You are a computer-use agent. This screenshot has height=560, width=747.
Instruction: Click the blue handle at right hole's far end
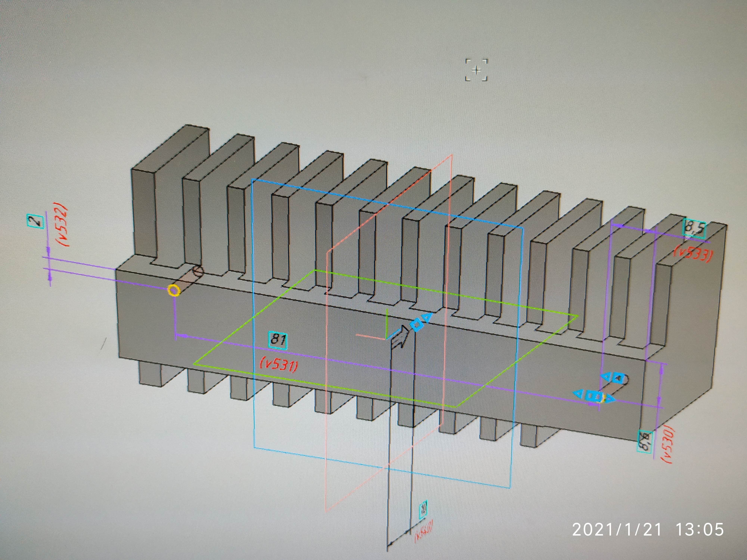tap(618, 378)
